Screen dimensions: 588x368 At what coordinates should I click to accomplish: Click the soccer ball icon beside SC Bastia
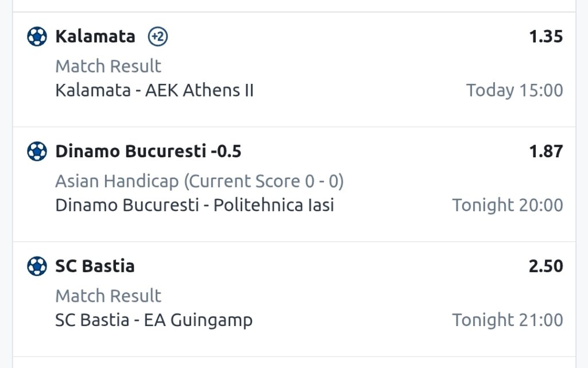[x=37, y=266]
